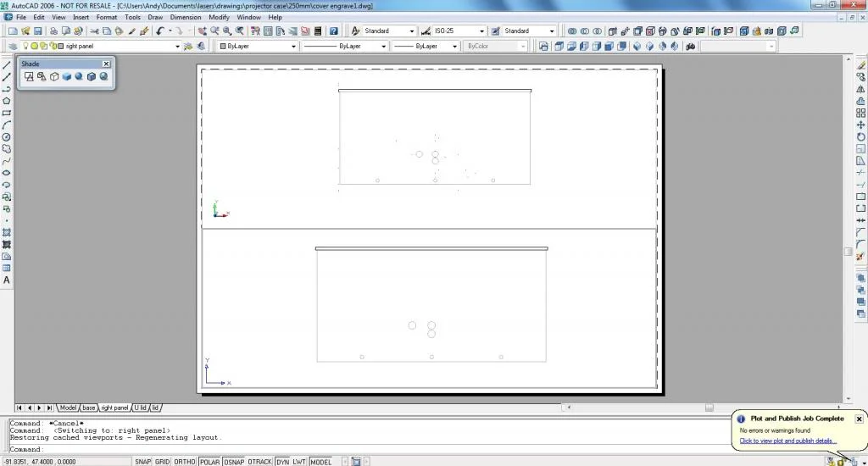Click the Undo arrow icon

[x=160, y=31]
